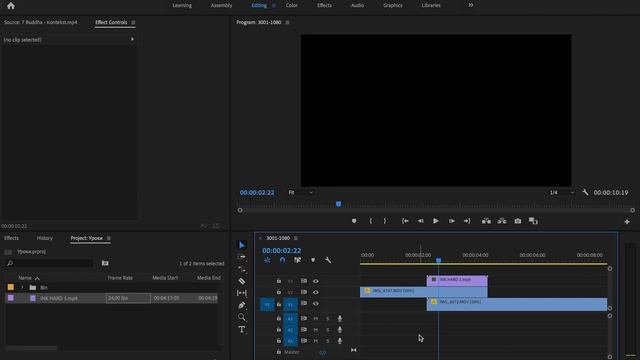Open the Project panel menu
Image resolution: width=640 pixels, height=360 pixels.
coord(109,238)
